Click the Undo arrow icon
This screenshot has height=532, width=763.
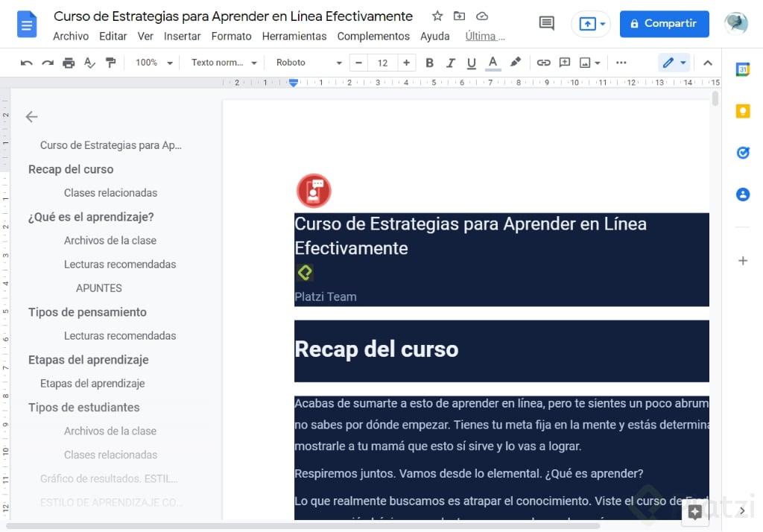tap(26, 63)
